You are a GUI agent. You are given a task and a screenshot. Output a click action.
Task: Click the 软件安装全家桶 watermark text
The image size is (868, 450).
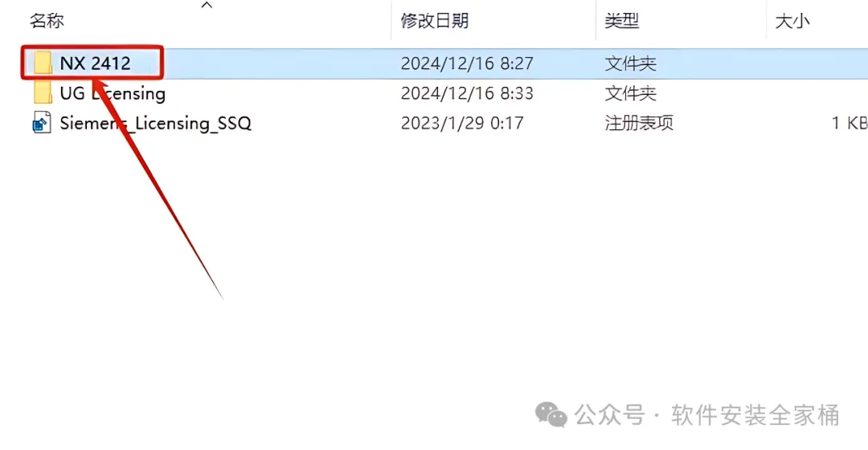tap(755, 415)
